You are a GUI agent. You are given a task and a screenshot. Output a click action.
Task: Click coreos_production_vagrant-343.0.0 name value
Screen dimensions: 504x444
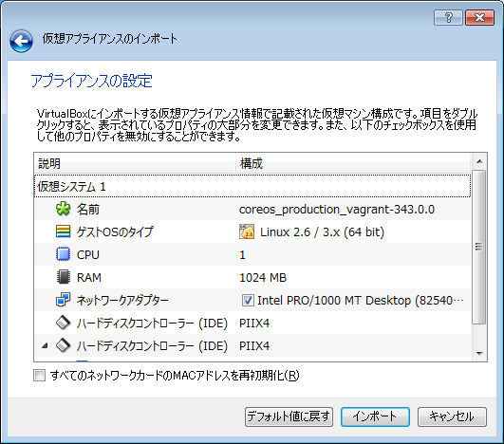pyautogui.click(x=337, y=210)
